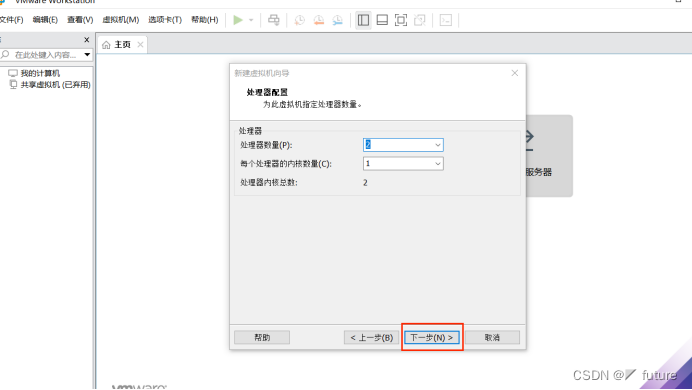
Task: Click the Revert to Snapshot icon
Action: pyautogui.click(x=318, y=20)
